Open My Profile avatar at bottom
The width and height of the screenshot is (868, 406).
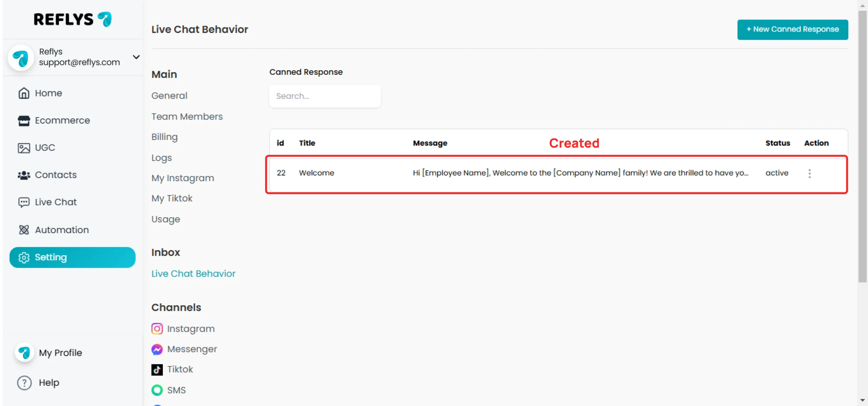click(x=24, y=353)
